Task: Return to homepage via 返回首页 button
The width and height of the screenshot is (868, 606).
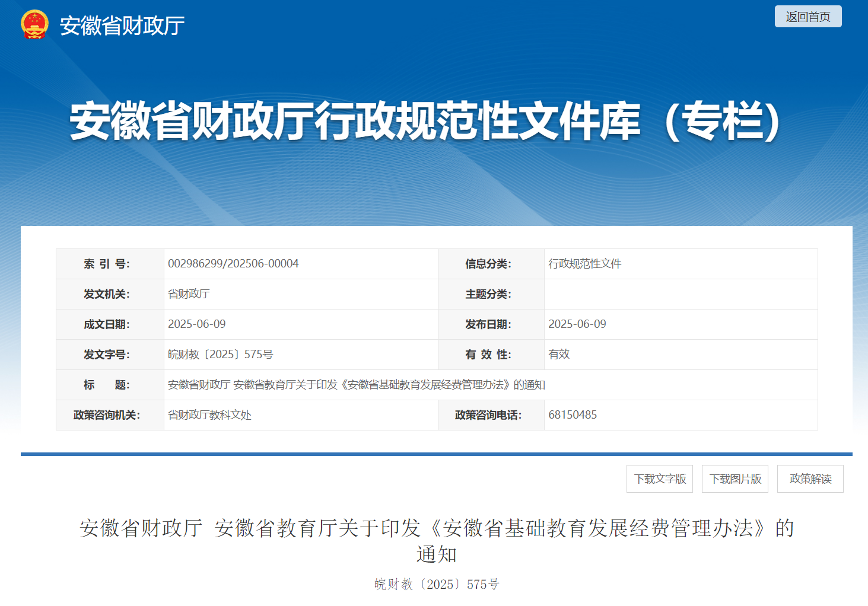Action: [808, 17]
